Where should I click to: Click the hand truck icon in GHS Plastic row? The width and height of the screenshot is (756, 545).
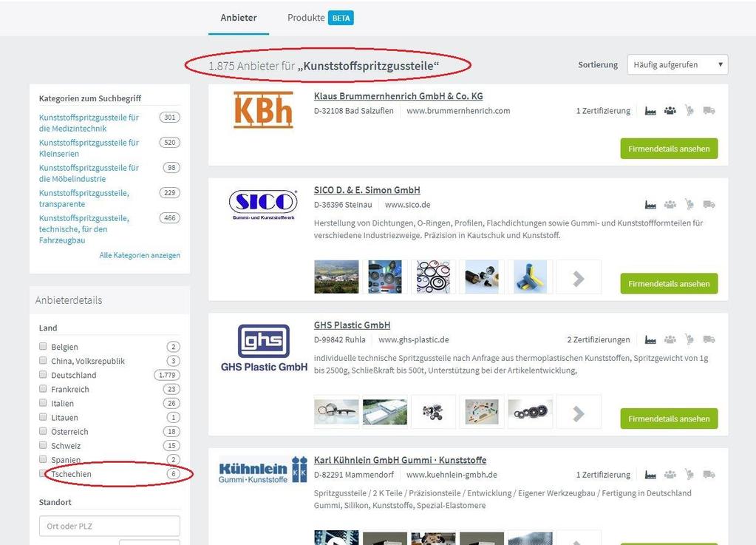click(x=689, y=339)
